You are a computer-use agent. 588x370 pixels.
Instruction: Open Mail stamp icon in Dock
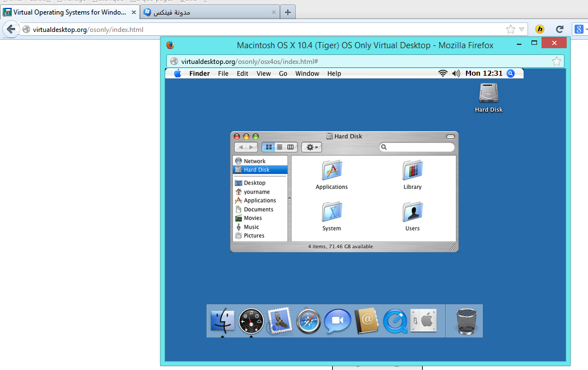pyautogui.click(x=280, y=321)
